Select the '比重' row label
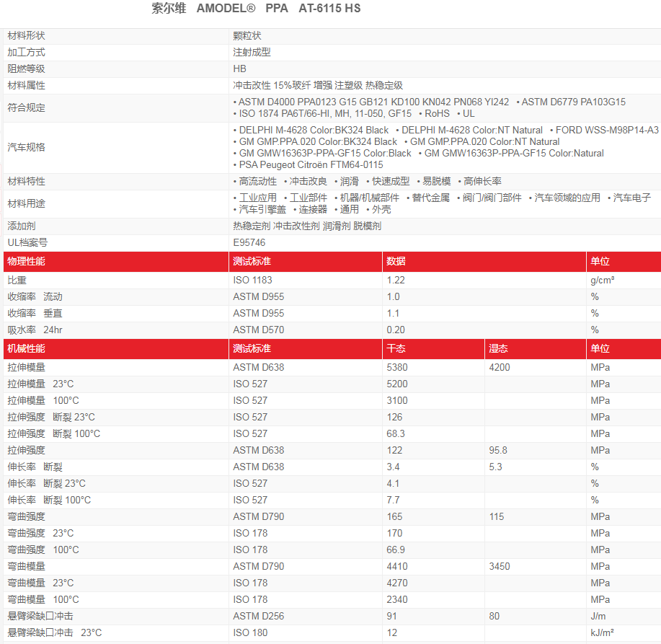661x644 pixels. pyautogui.click(x=17, y=281)
